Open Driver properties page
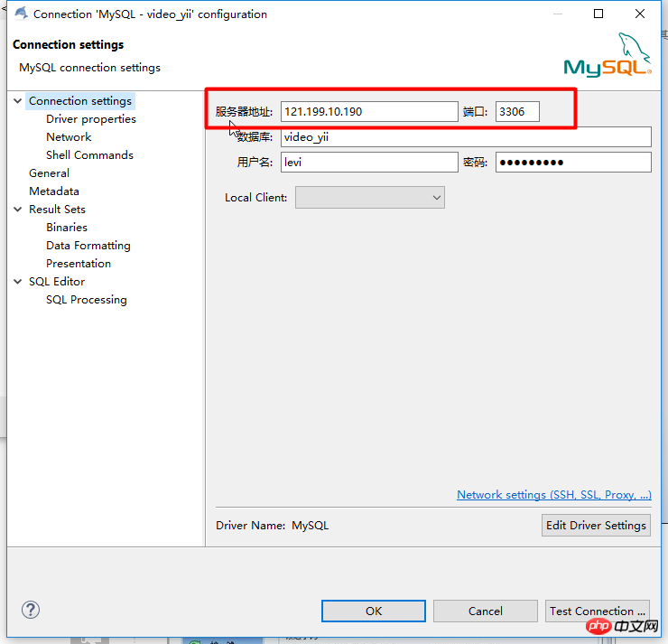 [x=91, y=119]
